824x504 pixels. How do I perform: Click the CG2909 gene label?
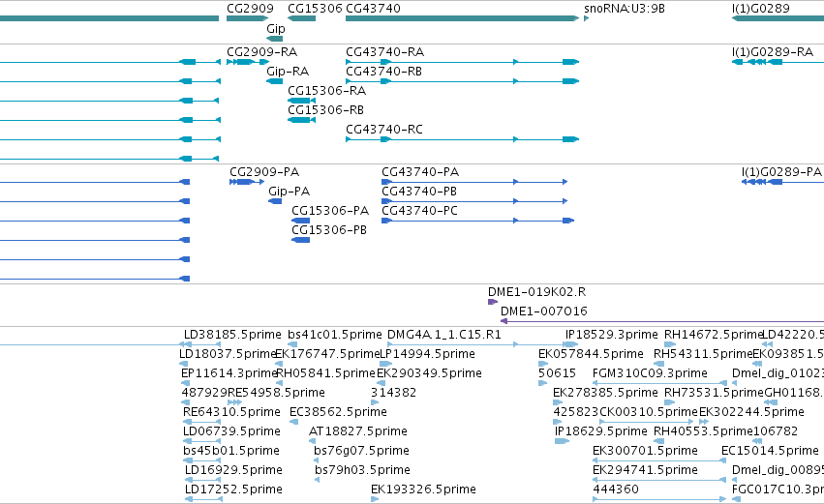[250, 9]
